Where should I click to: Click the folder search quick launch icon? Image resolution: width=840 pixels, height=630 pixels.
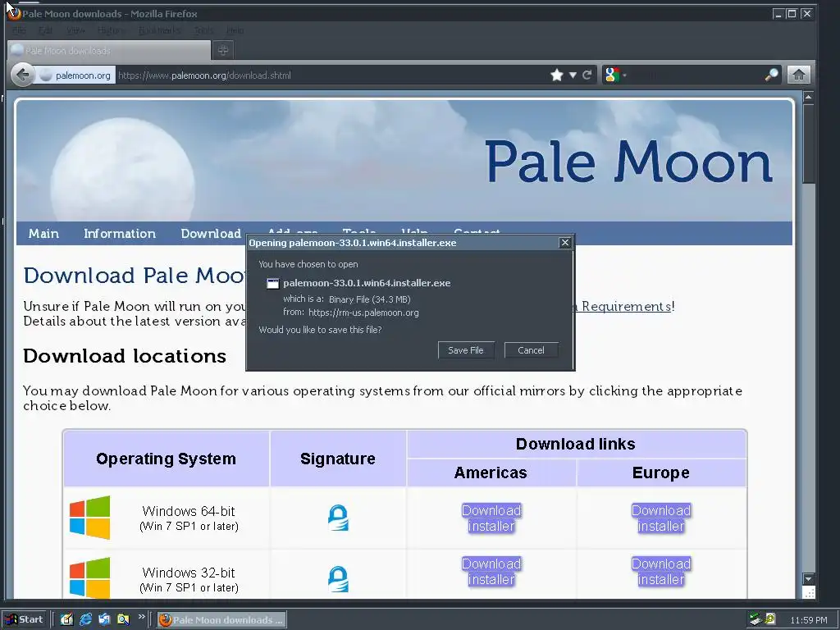point(123,619)
